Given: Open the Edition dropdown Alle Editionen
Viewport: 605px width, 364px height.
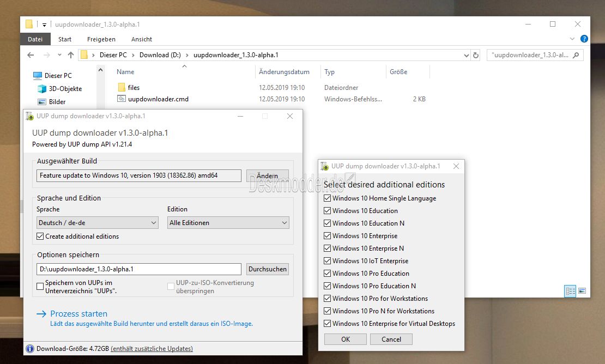Looking at the screenshot, I should tap(228, 222).
